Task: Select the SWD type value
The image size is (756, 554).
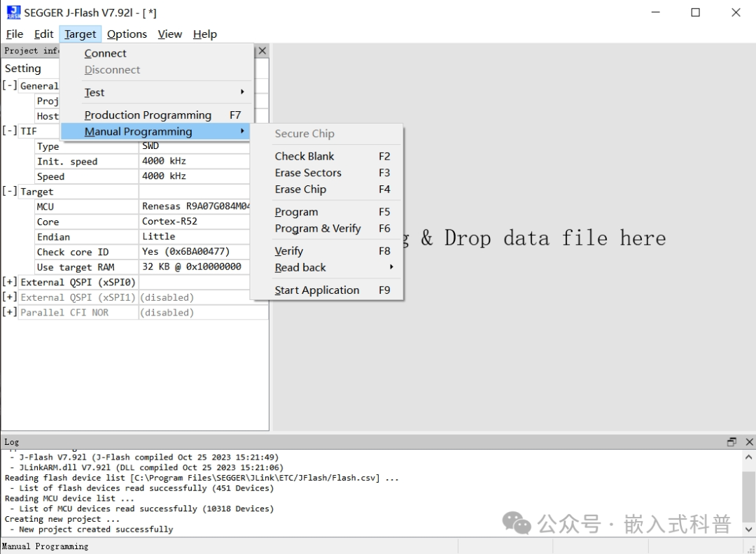Action: (x=195, y=146)
